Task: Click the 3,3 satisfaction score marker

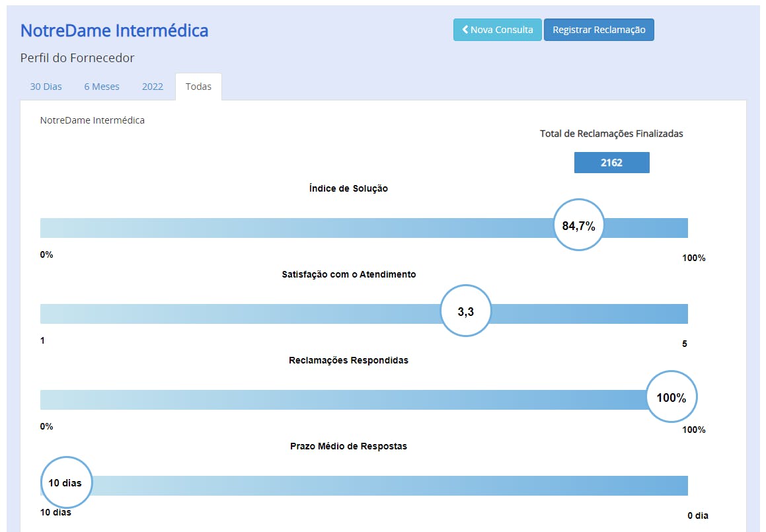Action: 465,311
